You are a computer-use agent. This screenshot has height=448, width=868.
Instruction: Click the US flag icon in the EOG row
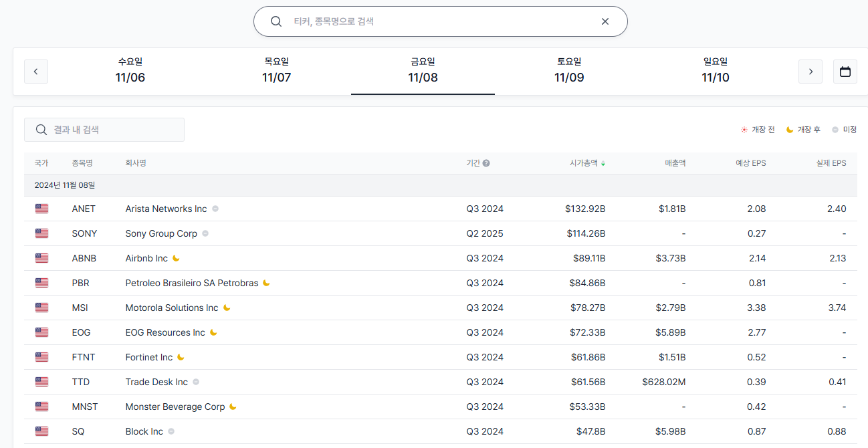(x=41, y=332)
